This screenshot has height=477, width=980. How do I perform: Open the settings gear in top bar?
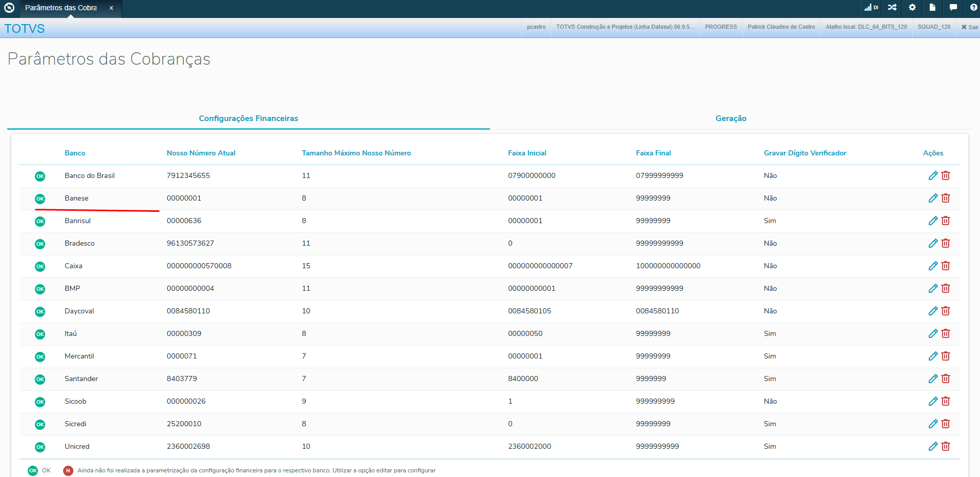[912, 7]
